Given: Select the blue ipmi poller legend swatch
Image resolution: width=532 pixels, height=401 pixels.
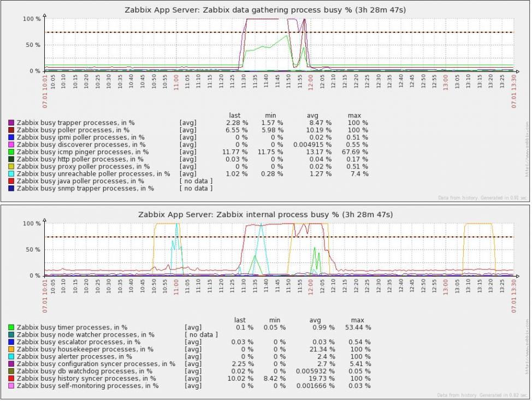Looking at the screenshot, I should 11,137.
